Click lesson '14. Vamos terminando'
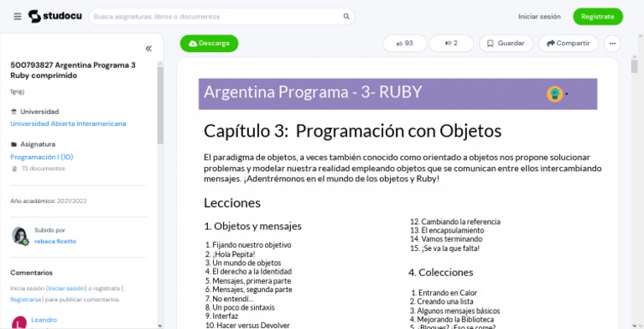 click(446, 239)
